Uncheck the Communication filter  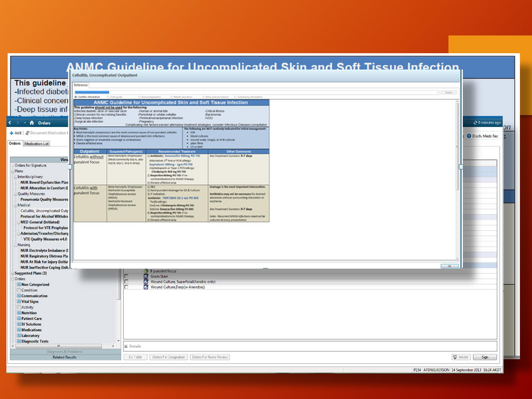(19, 296)
